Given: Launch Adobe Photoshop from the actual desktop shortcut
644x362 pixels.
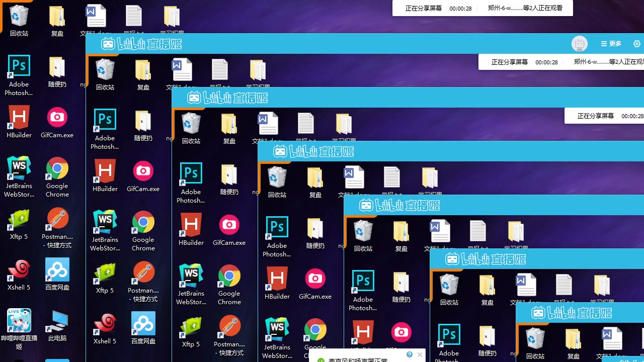Looking at the screenshot, I should pyautogui.click(x=19, y=75).
